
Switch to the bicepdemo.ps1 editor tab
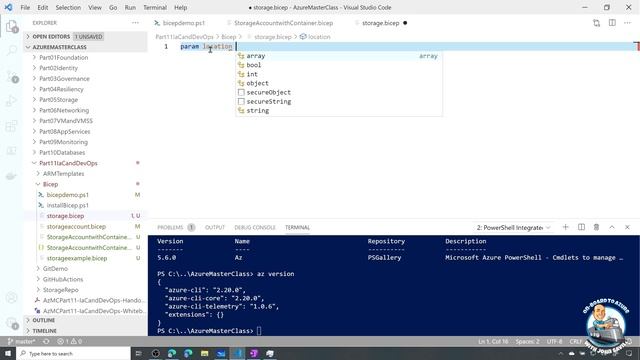click(184, 23)
